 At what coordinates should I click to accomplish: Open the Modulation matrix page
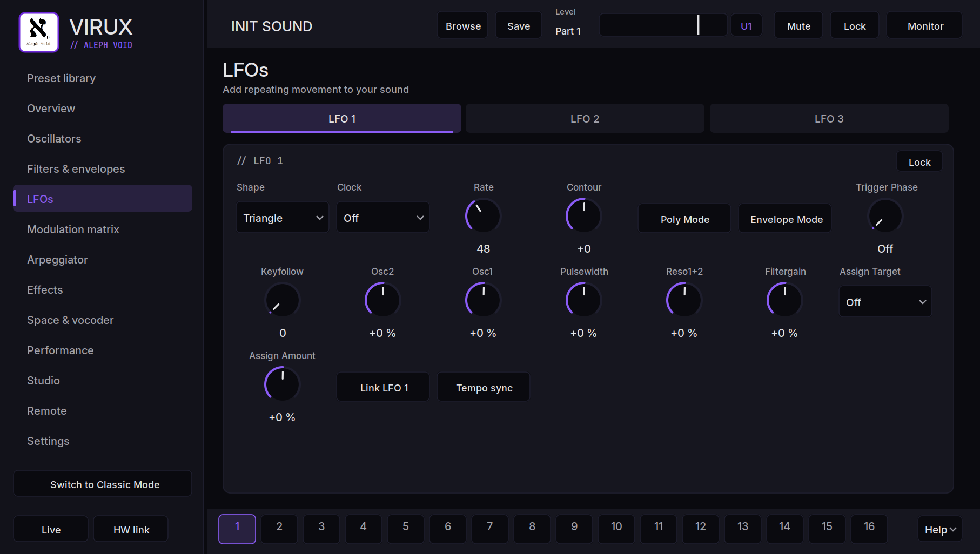[103, 229]
